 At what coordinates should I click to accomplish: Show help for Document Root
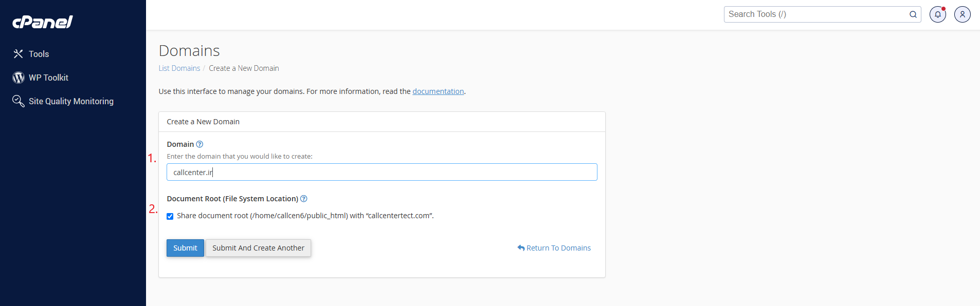[x=304, y=199]
